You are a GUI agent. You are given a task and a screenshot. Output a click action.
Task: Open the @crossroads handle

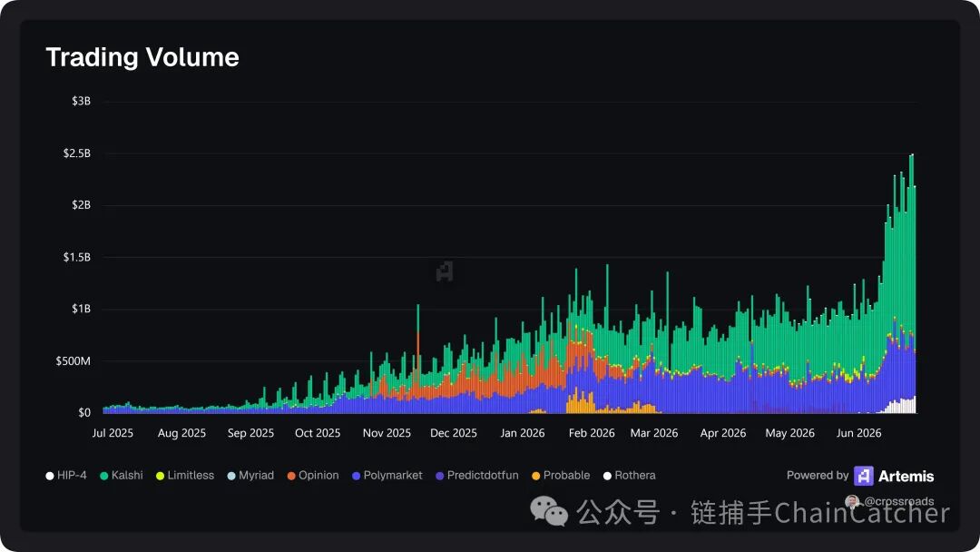click(x=898, y=501)
